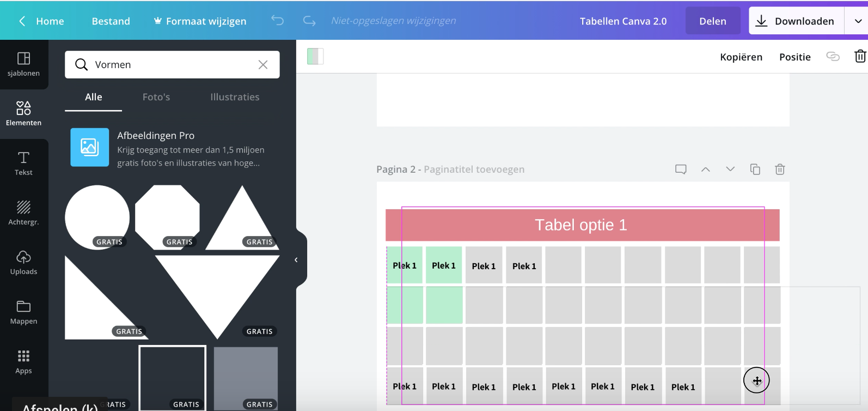Move page 2 down with chevron

[x=730, y=170]
